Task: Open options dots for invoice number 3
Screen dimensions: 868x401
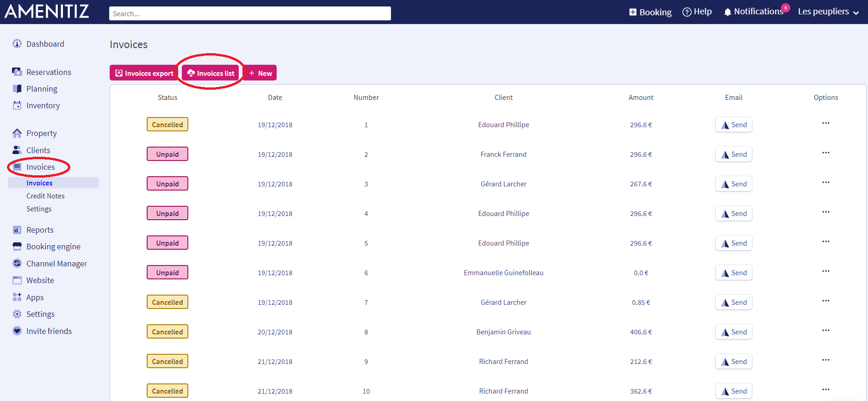Action: pyautogui.click(x=826, y=182)
